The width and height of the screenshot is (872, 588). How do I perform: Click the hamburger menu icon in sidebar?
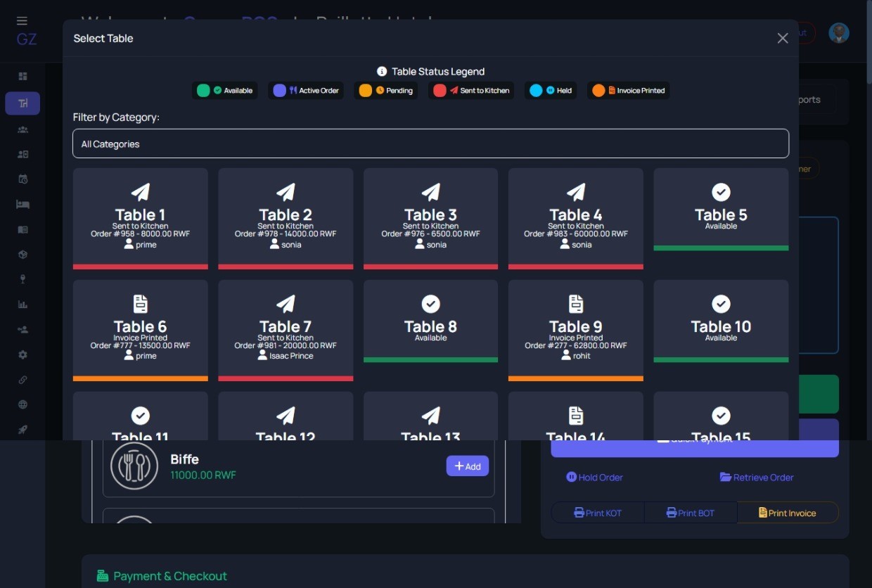22,21
